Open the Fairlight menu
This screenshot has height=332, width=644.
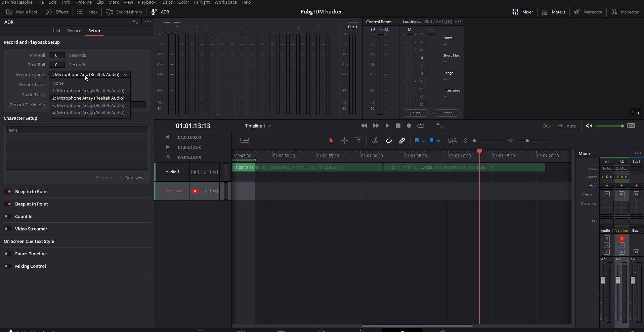pos(202,2)
